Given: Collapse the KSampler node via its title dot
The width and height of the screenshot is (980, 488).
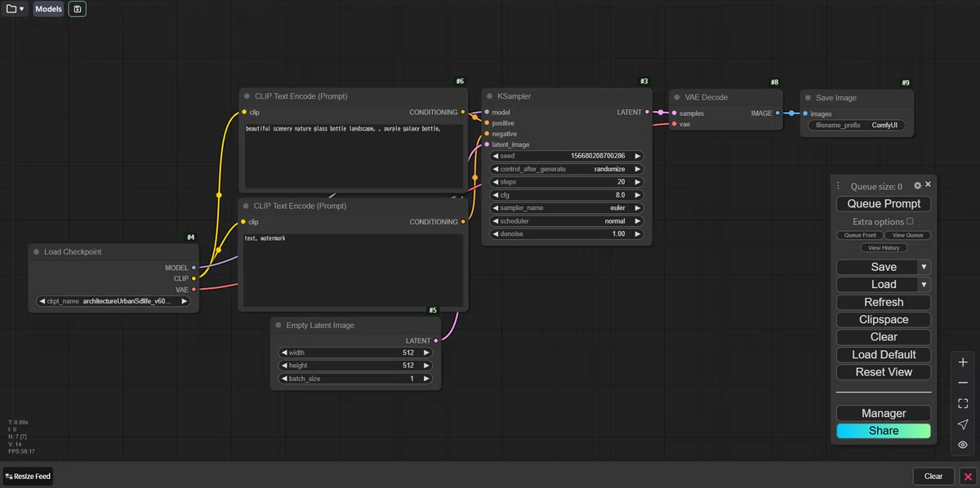Looking at the screenshot, I should 488,96.
